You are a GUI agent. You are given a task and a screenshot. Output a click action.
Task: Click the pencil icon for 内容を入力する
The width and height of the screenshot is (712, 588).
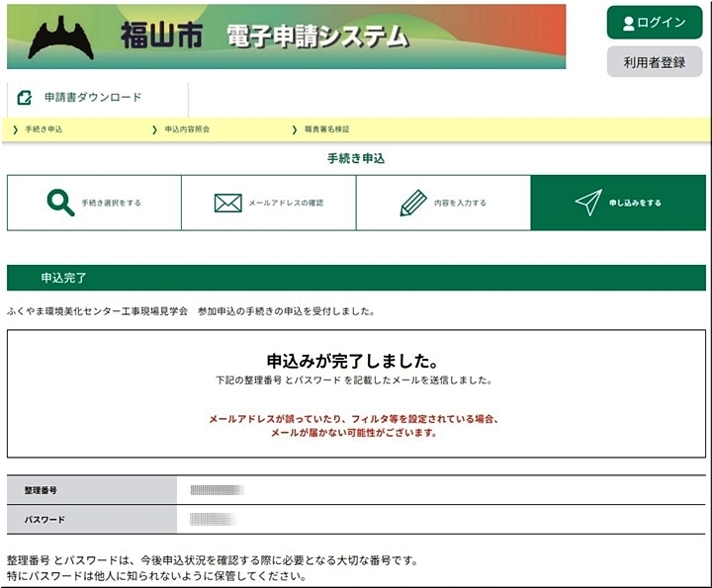(412, 203)
